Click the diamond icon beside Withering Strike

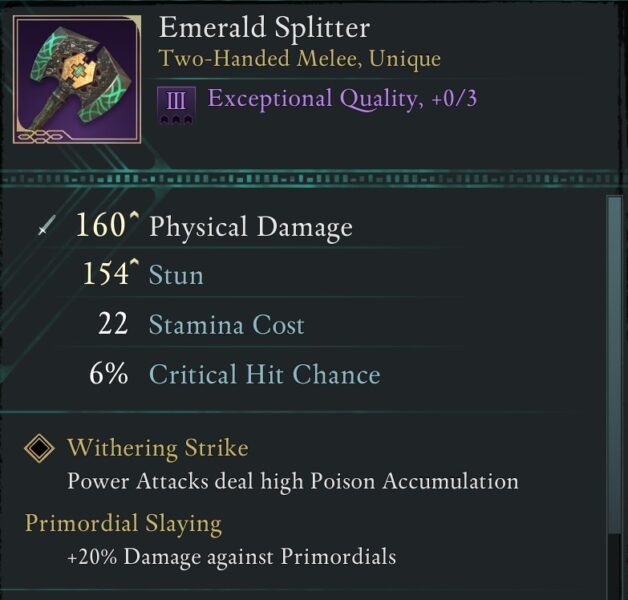pos(39,448)
